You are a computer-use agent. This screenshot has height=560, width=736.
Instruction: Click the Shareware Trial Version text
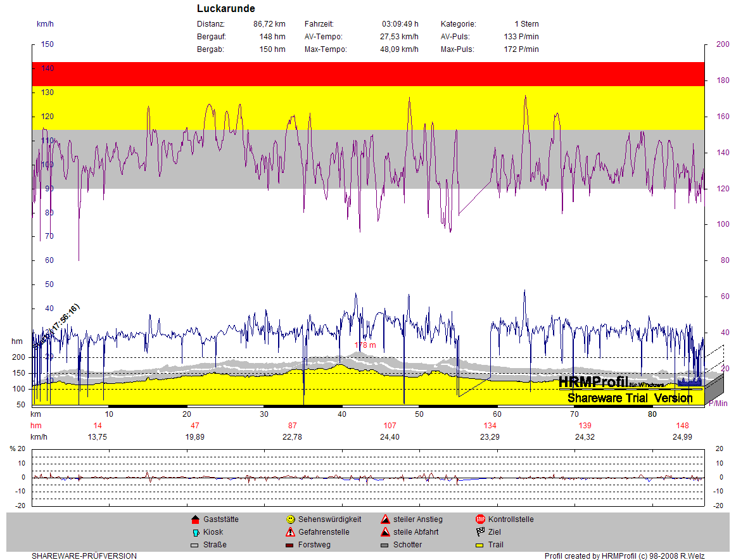pos(630,398)
